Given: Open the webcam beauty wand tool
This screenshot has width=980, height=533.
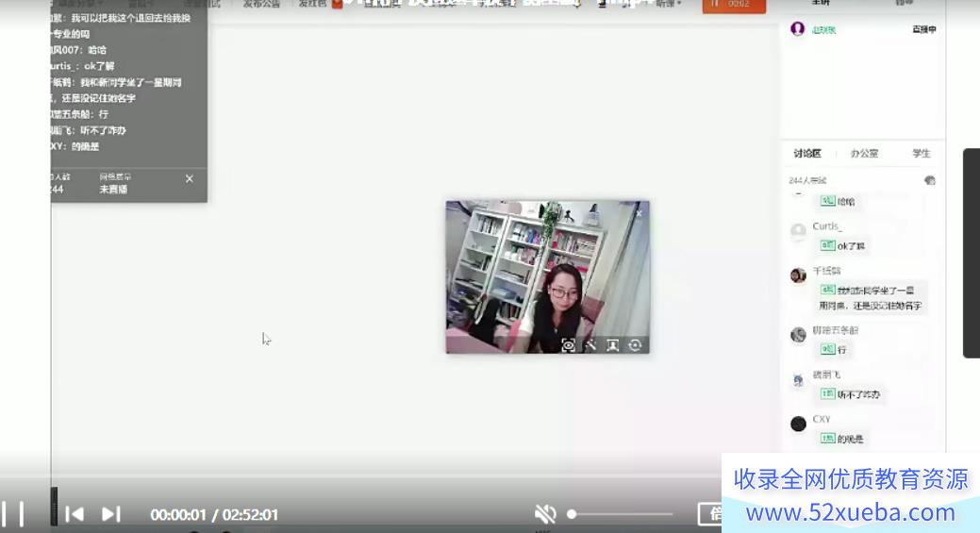Looking at the screenshot, I should click(590, 345).
